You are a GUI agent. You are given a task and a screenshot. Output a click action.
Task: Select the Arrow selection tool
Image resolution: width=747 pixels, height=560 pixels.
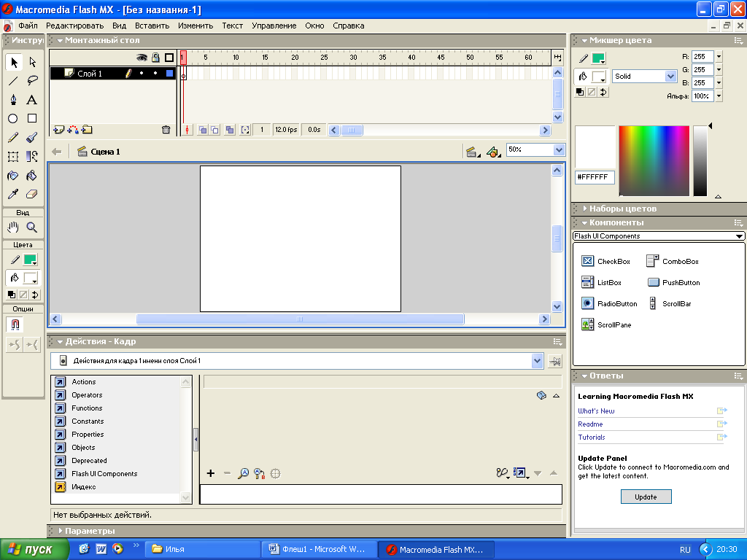tap(14, 62)
